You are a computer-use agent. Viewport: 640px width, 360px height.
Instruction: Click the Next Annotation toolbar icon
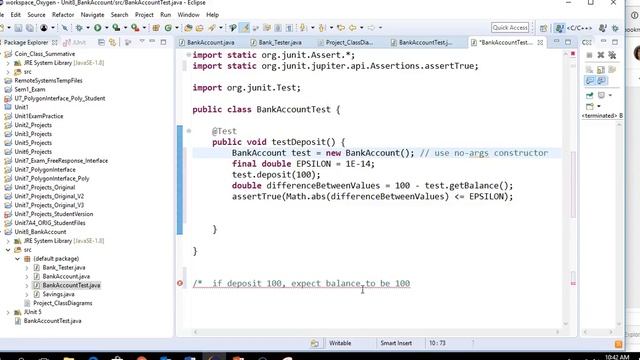[x=303, y=28]
